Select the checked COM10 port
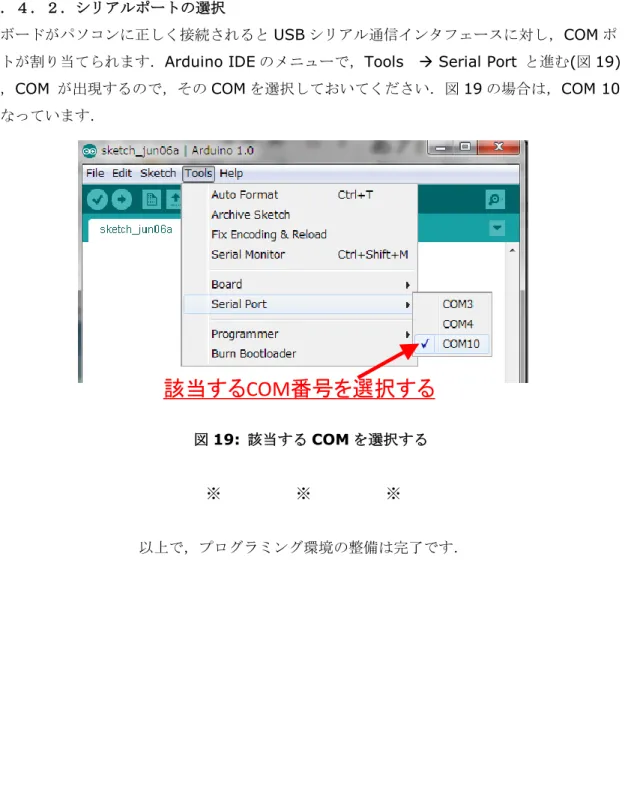Viewport: 631px width, 811px height. point(453,344)
